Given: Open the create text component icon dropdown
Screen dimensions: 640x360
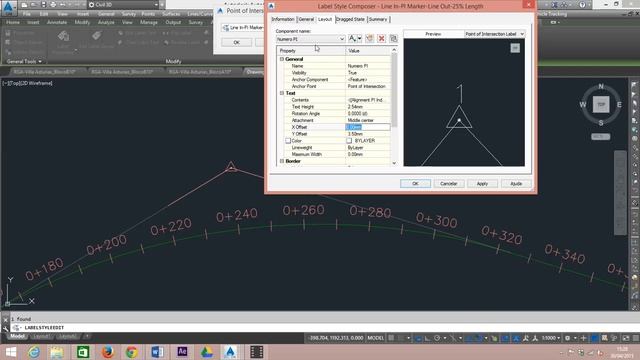Looking at the screenshot, I should 359,38.
